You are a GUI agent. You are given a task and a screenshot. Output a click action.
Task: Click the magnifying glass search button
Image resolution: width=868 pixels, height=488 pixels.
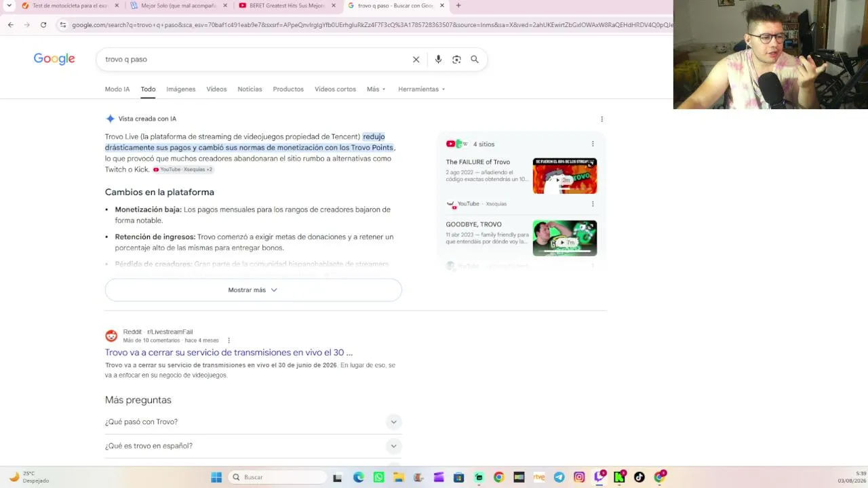475,60
